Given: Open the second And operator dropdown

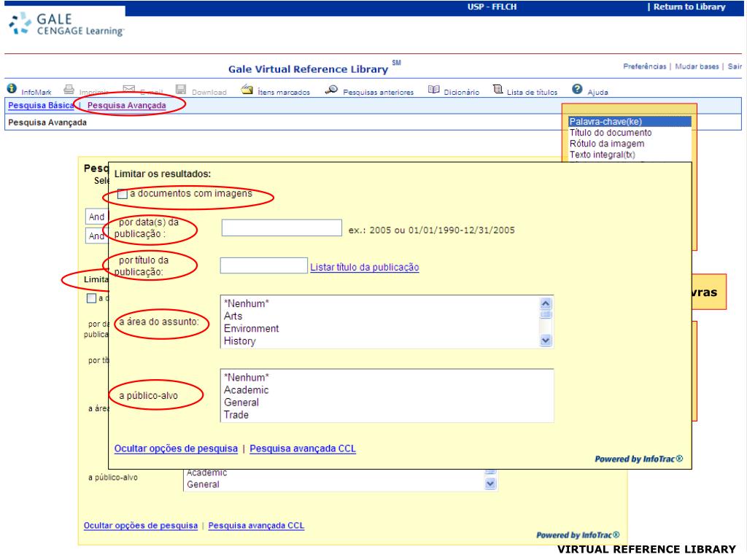Looking at the screenshot, I should [x=97, y=236].
